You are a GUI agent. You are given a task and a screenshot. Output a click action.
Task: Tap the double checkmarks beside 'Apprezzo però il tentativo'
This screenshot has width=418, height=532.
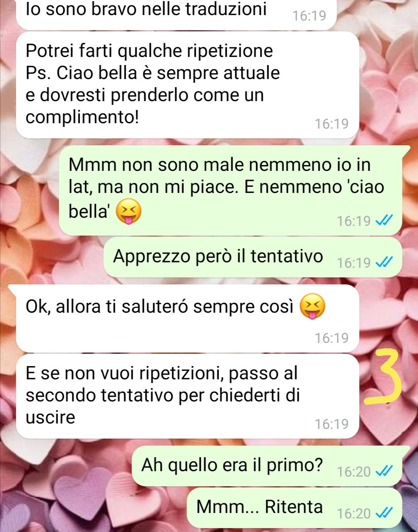coord(384,263)
